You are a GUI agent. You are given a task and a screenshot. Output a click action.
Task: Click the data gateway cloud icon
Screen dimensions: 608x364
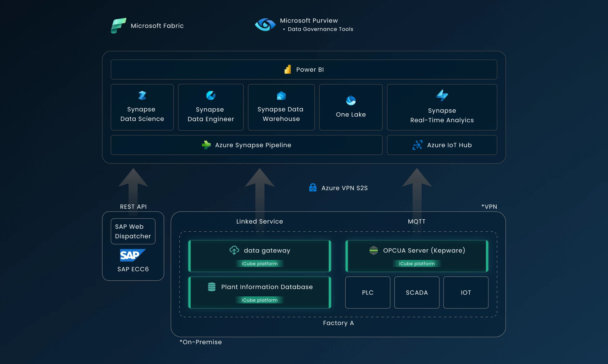[x=234, y=250]
